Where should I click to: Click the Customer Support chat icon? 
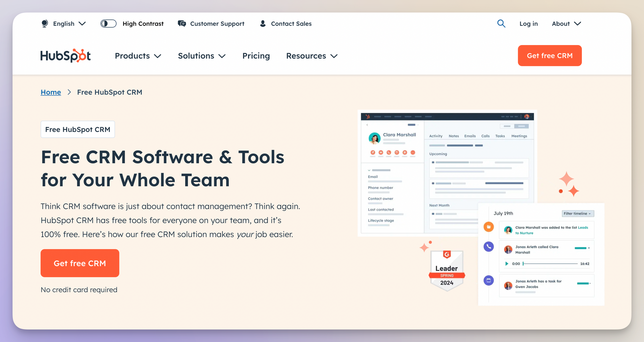tap(182, 23)
